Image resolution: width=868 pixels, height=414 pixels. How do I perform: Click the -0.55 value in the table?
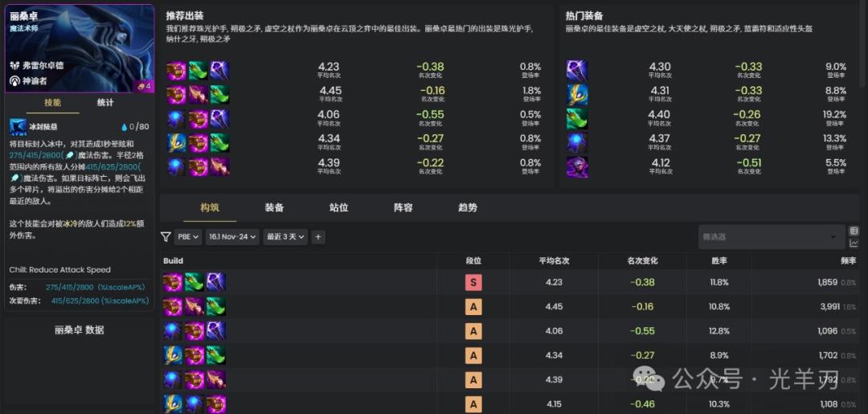pos(643,331)
